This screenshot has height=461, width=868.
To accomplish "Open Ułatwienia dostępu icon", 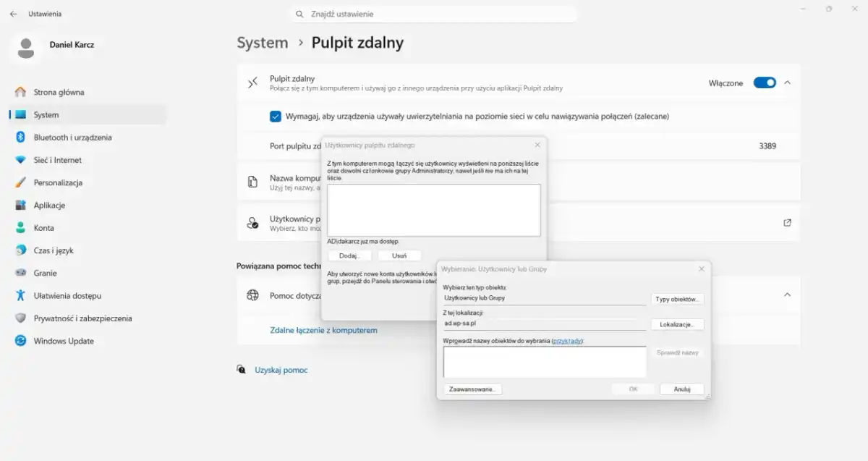I will 20,296.
